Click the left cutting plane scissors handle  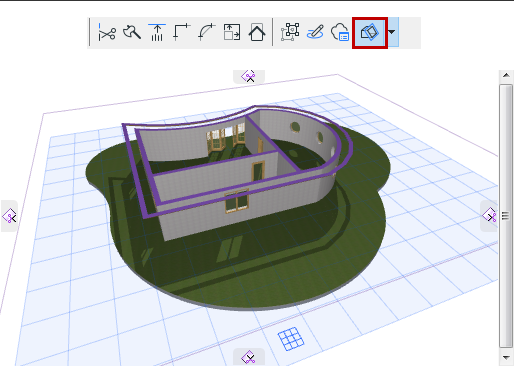coord(9,216)
